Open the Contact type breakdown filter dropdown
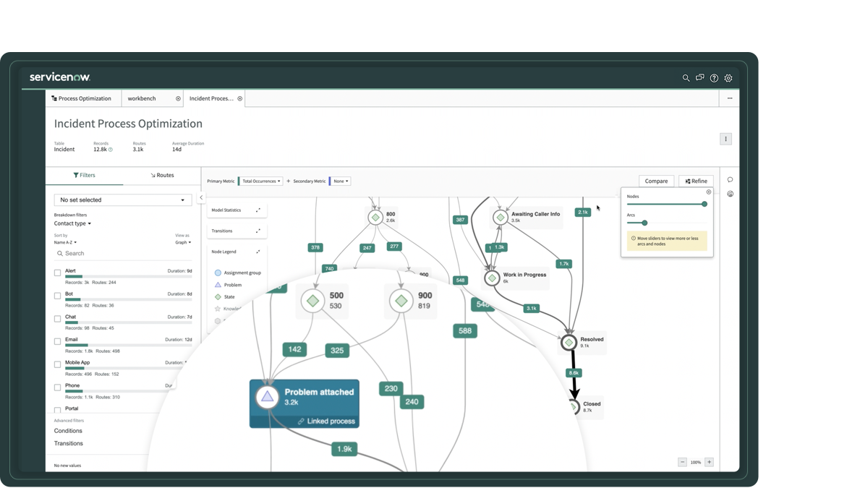 (72, 224)
